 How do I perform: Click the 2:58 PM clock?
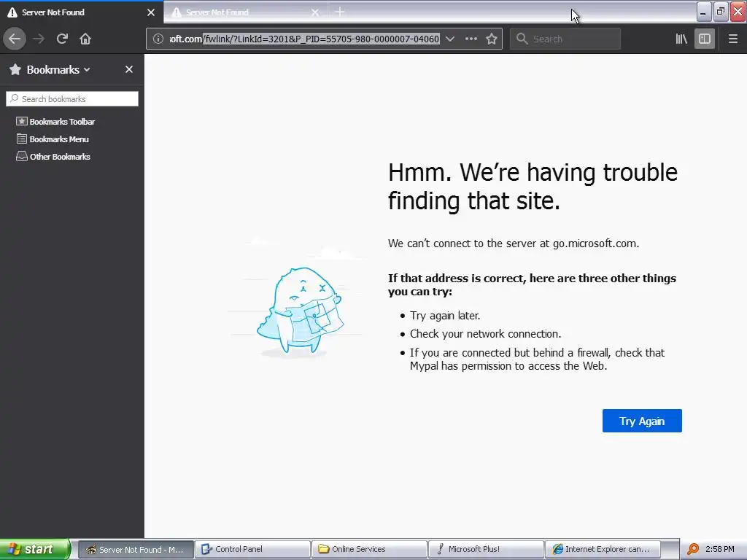(720, 549)
